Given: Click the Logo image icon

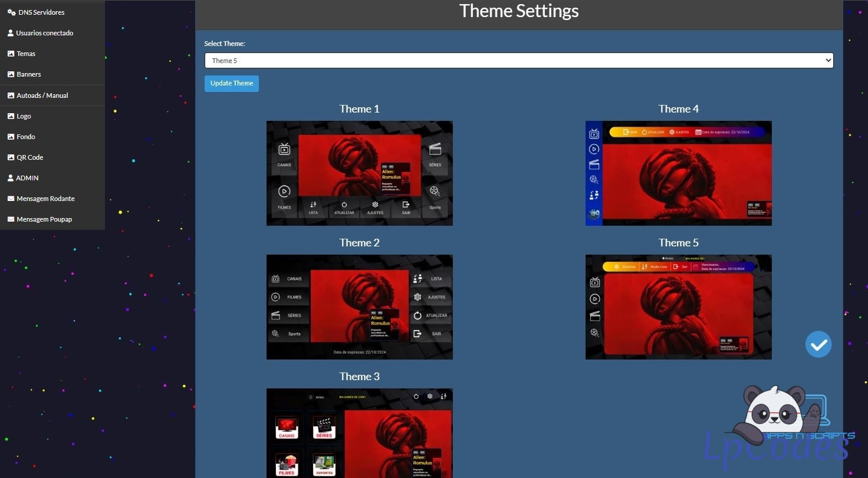Looking at the screenshot, I should (11, 116).
